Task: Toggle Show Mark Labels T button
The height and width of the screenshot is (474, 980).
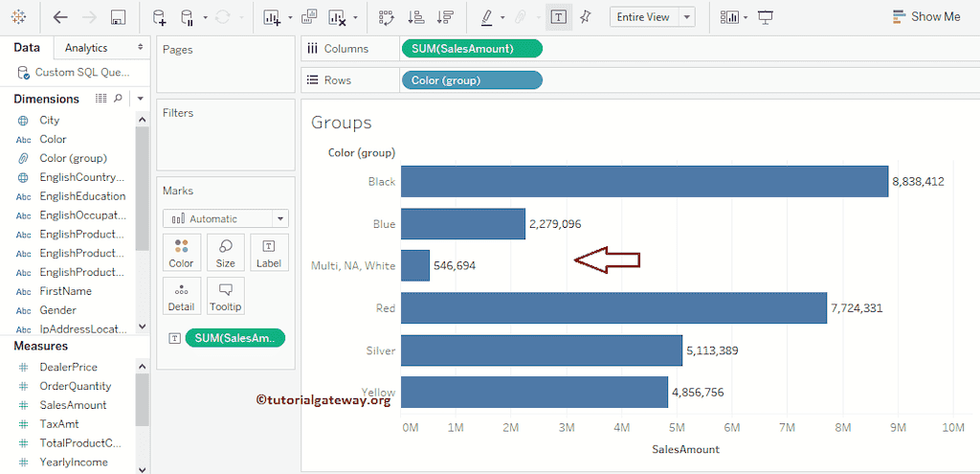Action: click(559, 17)
